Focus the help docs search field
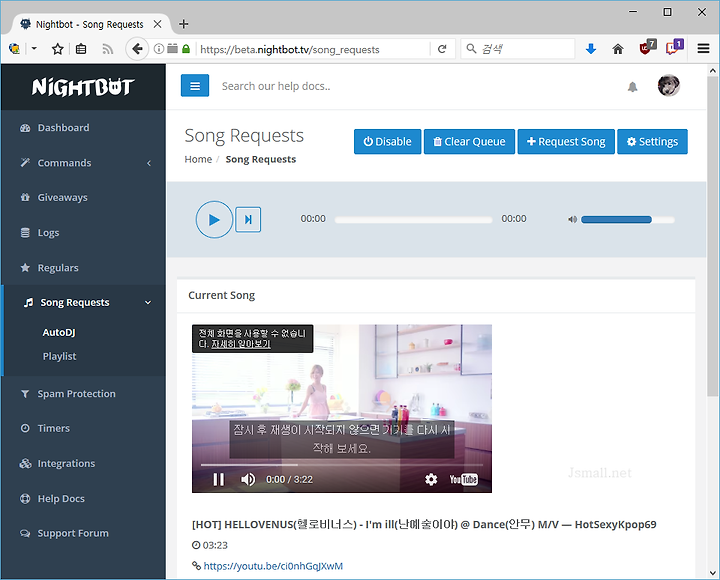The width and height of the screenshot is (720, 580). coord(276,86)
